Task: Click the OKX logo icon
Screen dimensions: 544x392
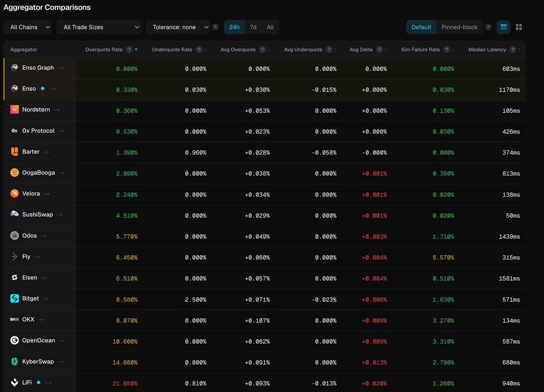Action: [x=15, y=319]
